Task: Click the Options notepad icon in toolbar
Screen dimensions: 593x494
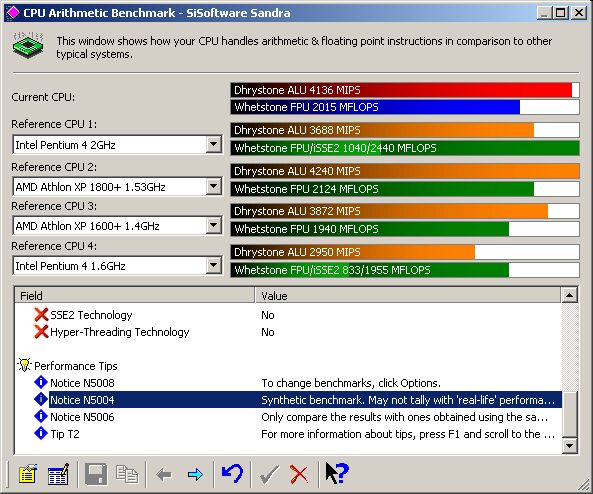Action: [27, 474]
